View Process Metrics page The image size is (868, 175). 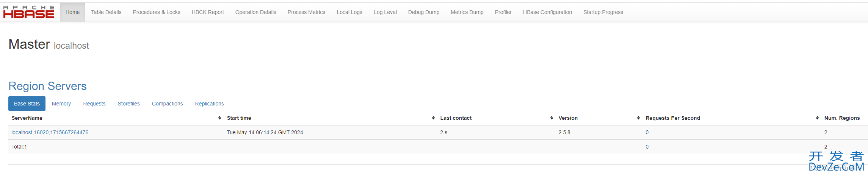[306, 12]
